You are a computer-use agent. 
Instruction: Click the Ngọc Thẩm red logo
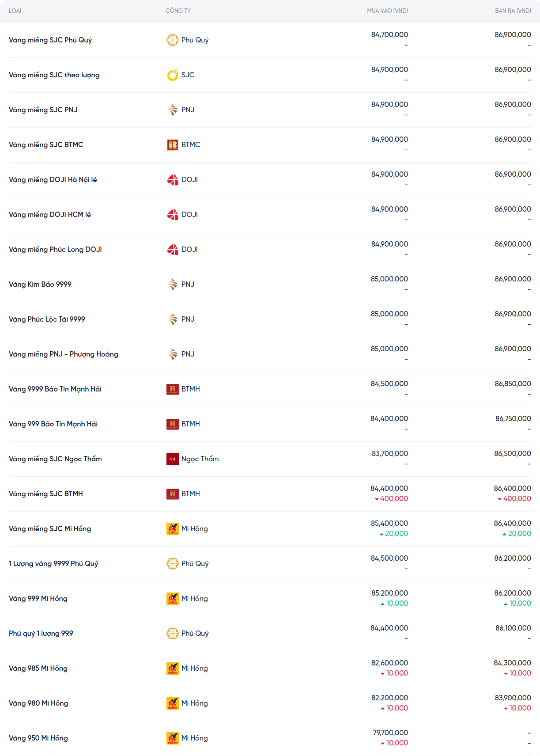coord(172,459)
